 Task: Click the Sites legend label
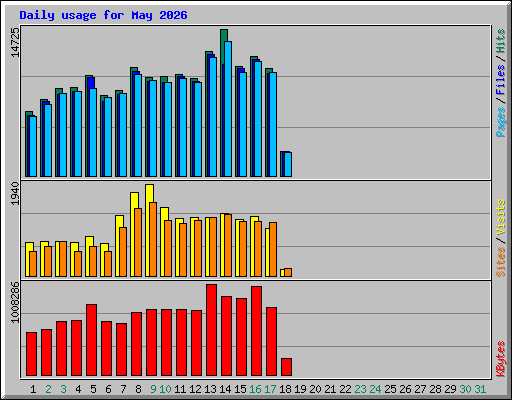(501, 262)
